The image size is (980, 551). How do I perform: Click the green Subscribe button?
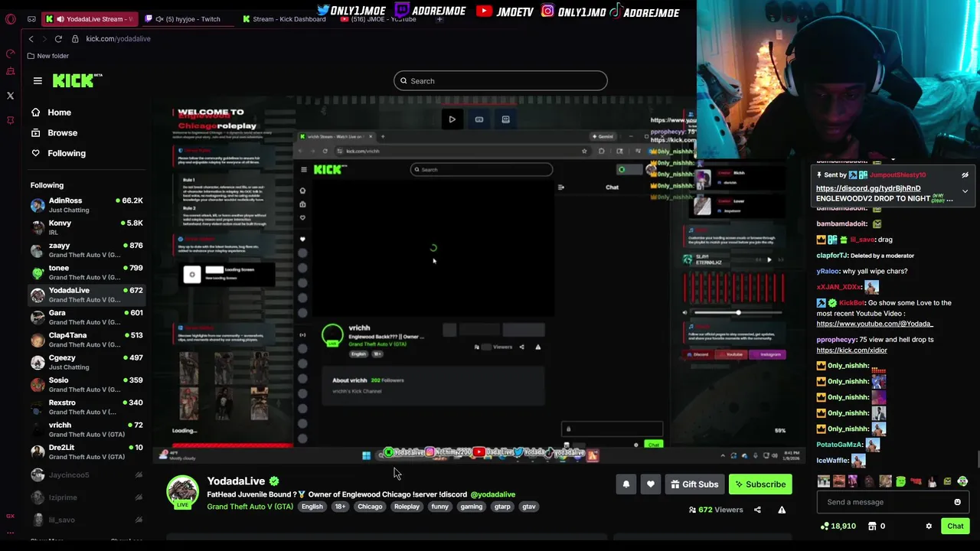click(760, 484)
